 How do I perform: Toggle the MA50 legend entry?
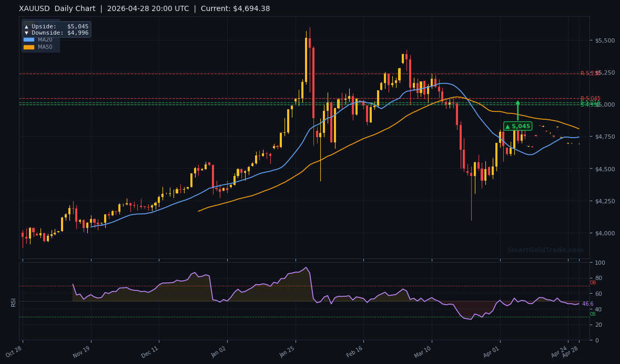coord(44,47)
